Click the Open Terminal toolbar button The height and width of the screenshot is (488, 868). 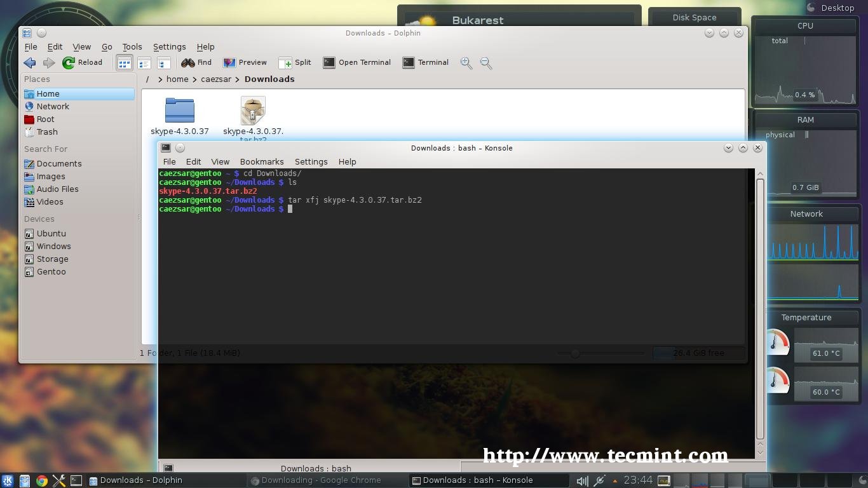(356, 62)
